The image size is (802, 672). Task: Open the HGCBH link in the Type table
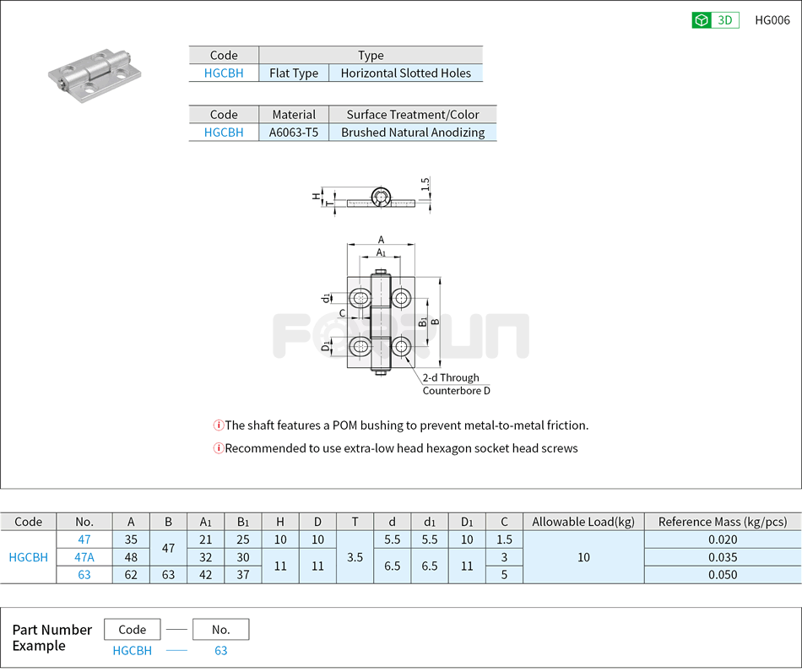tap(223, 73)
